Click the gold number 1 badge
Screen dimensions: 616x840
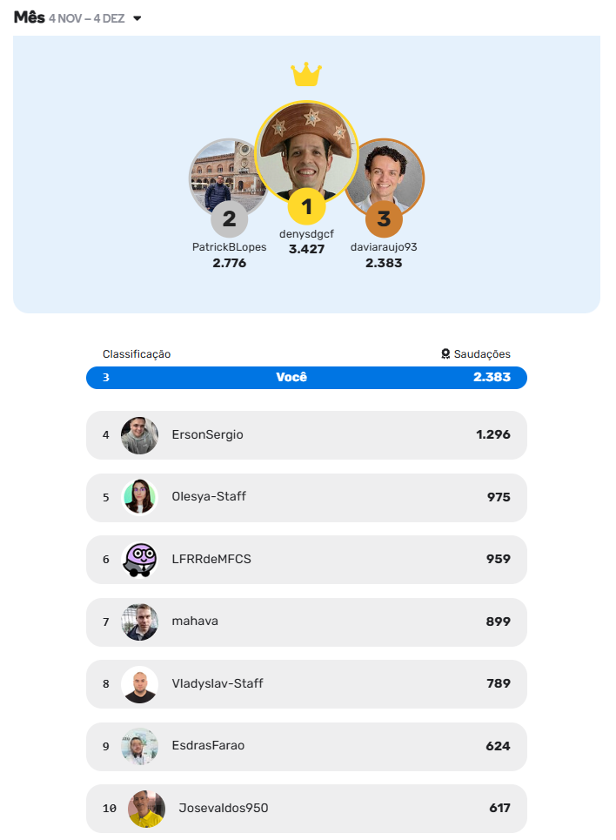306,207
